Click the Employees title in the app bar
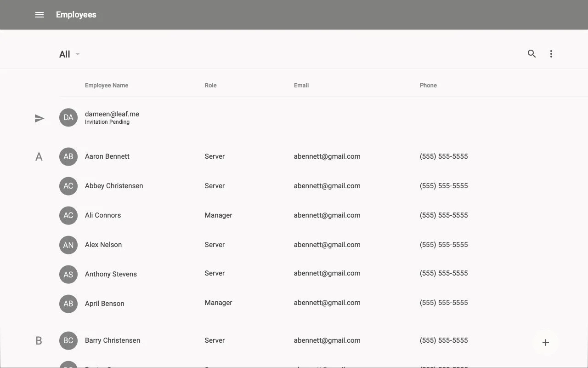Viewport: 588px width, 368px height. click(x=76, y=14)
